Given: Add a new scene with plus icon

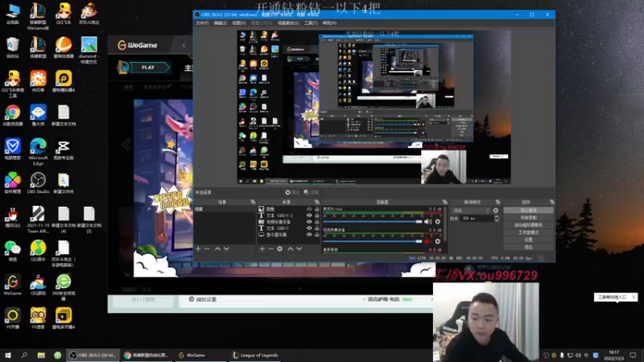Looking at the screenshot, I should pos(198,249).
